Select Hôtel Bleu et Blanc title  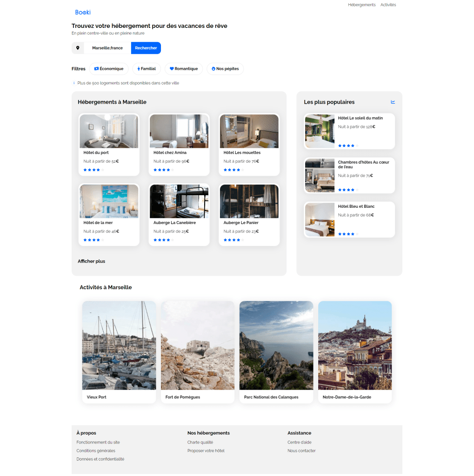(x=356, y=206)
